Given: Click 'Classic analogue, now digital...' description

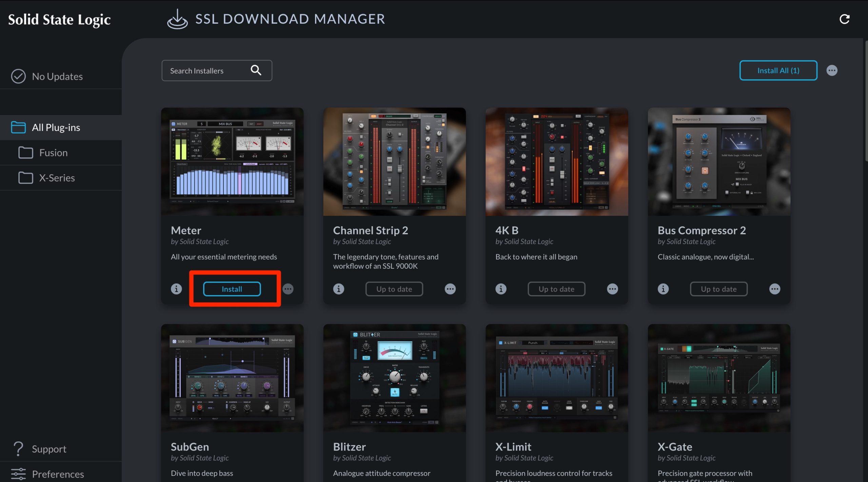Looking at the screenshot, I should pyautogui.click(x=706, y=257).
